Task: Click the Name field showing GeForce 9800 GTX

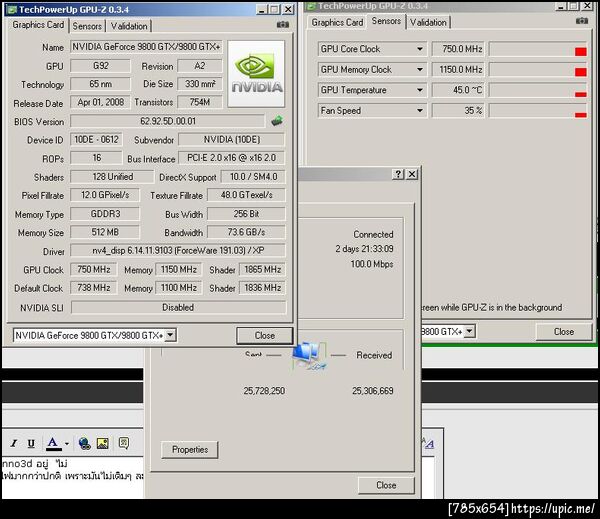Action: click(146, 47)
